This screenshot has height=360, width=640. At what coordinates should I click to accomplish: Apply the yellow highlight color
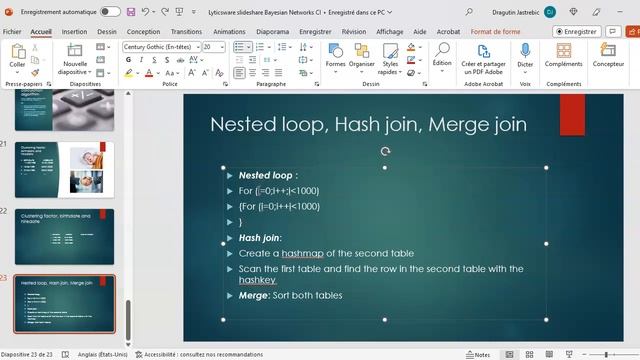tap(129, 73)
